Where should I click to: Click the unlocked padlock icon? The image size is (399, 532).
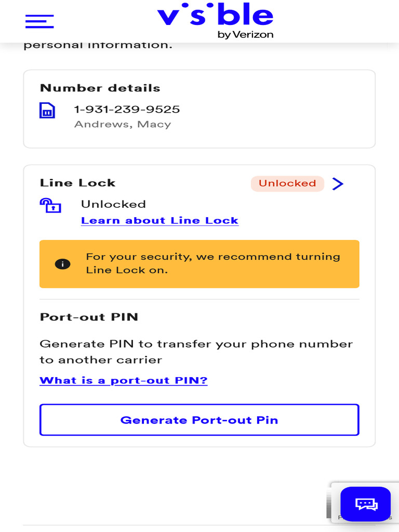point(50,206)
